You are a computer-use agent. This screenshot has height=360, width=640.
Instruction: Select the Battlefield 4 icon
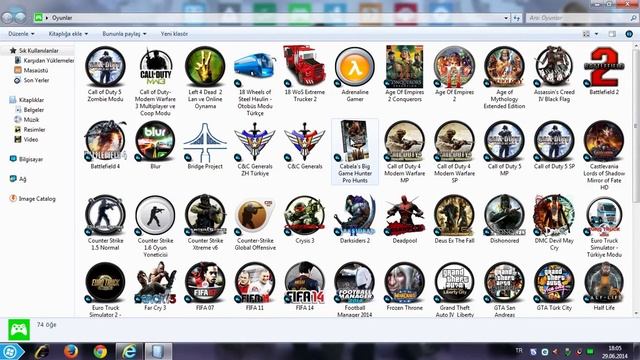coord(105,141)
